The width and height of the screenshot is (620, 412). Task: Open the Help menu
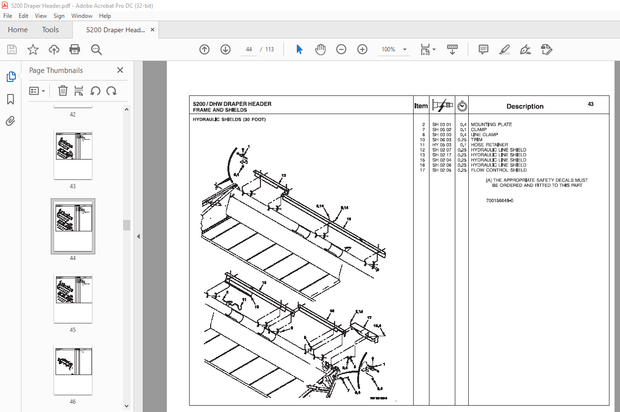pyautogui.click(x=105, y=16)
